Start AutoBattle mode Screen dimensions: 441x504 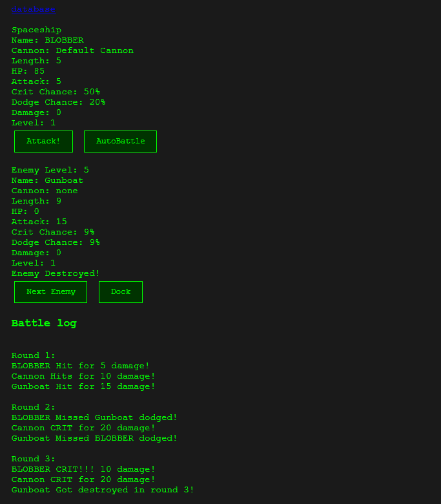coord(120,142)
